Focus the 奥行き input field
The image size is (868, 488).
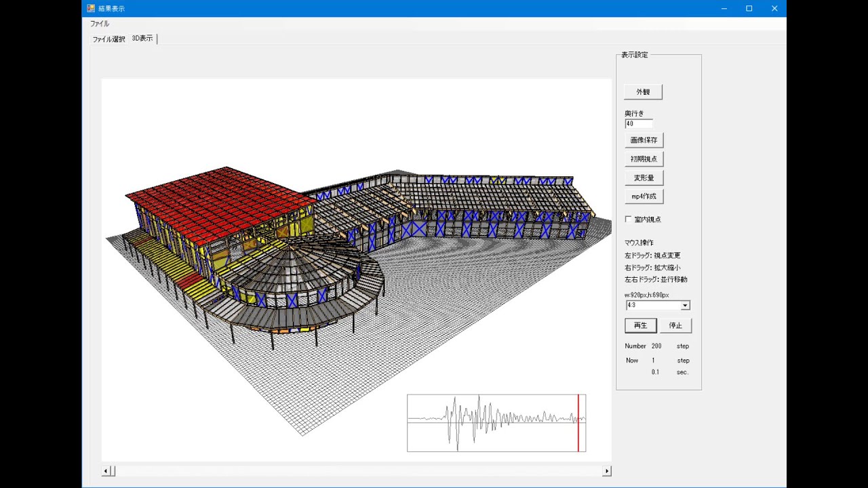639,124
